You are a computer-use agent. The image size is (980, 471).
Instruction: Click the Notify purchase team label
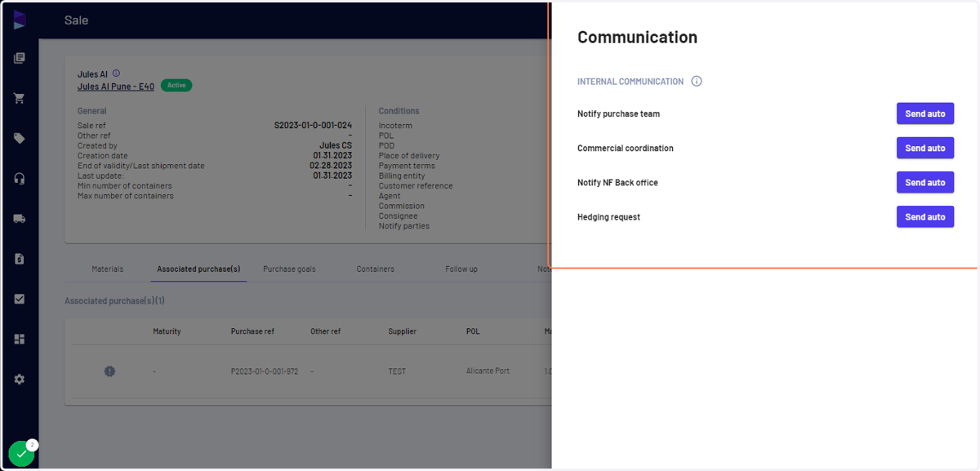618,113
